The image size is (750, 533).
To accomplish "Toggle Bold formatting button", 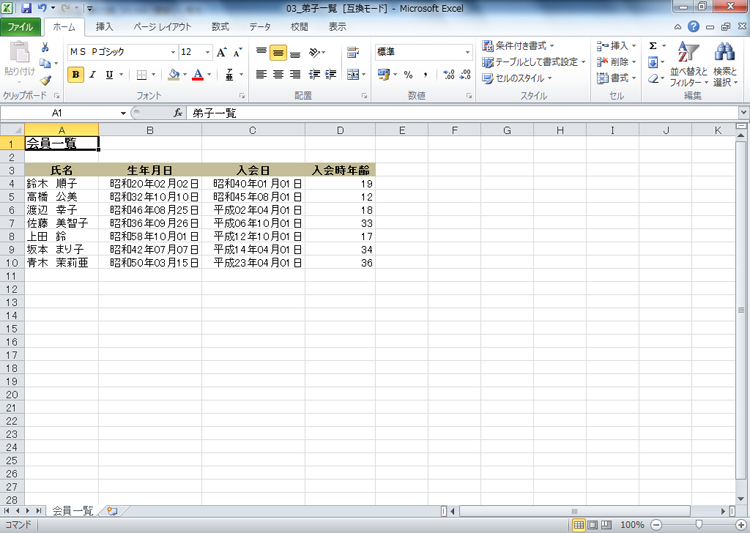I will pos(76,75).
